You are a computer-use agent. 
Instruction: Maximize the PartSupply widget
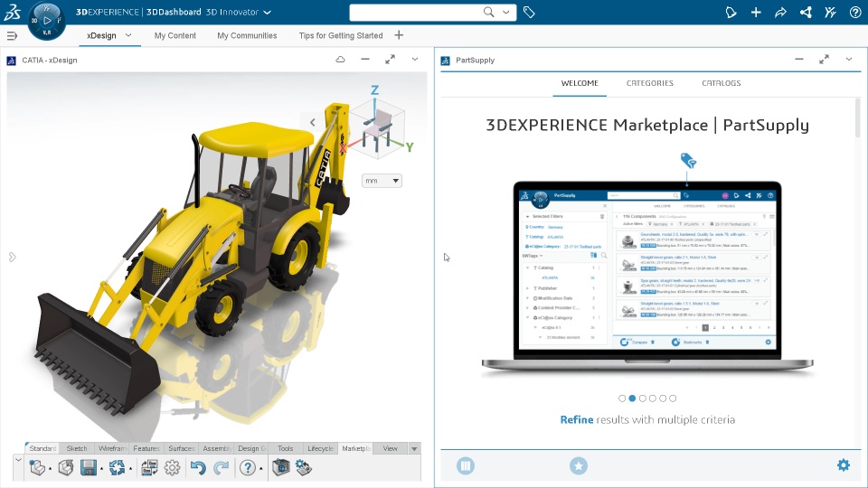coord(824,60)
